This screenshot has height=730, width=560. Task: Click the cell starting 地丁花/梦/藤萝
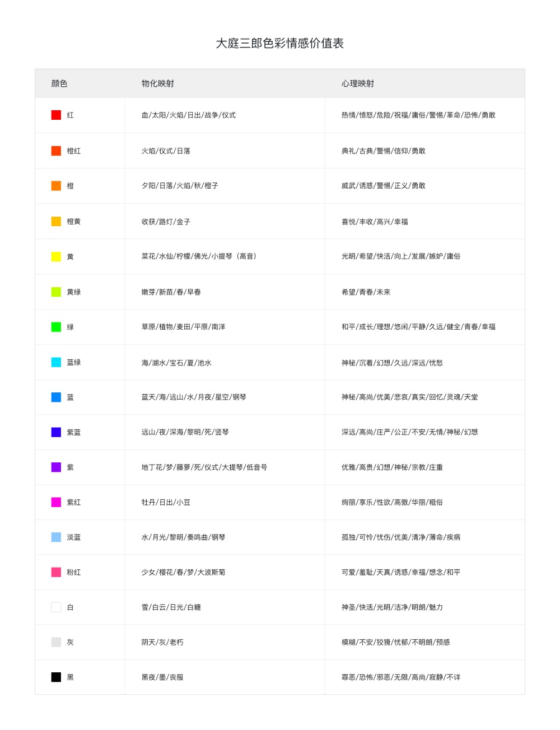tap(225, 467)
